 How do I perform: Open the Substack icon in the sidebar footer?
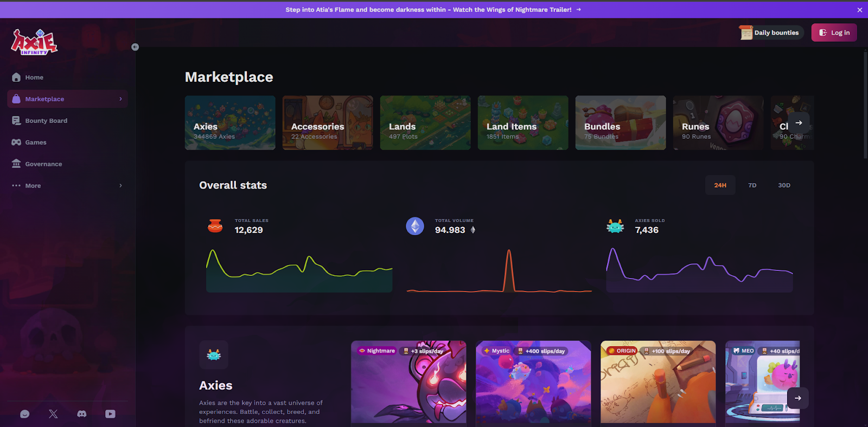point(24,414)
